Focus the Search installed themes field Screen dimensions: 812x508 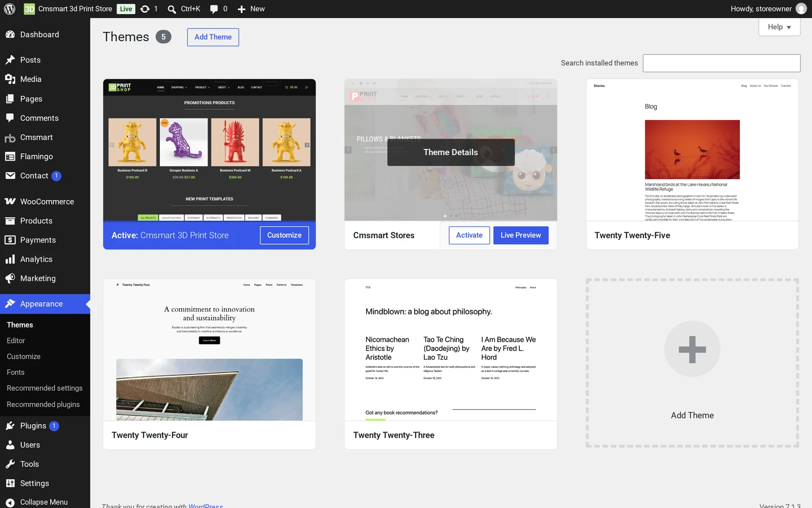721,63
